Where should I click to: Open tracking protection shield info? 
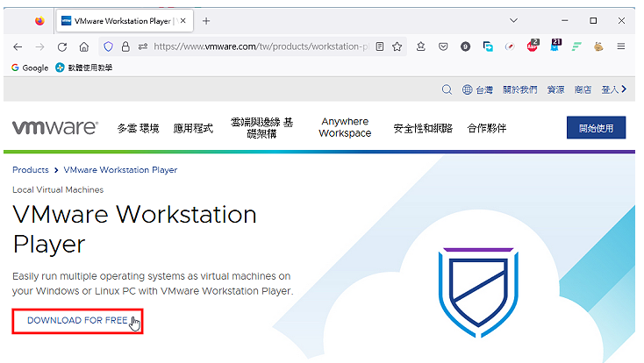tap(108, 46)
